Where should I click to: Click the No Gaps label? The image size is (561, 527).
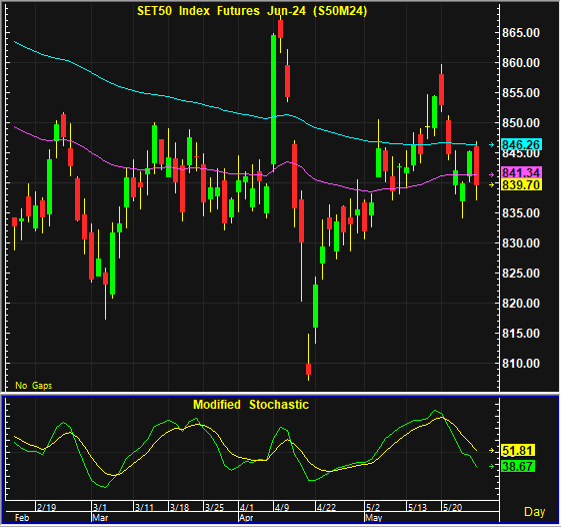click(34, 385)
